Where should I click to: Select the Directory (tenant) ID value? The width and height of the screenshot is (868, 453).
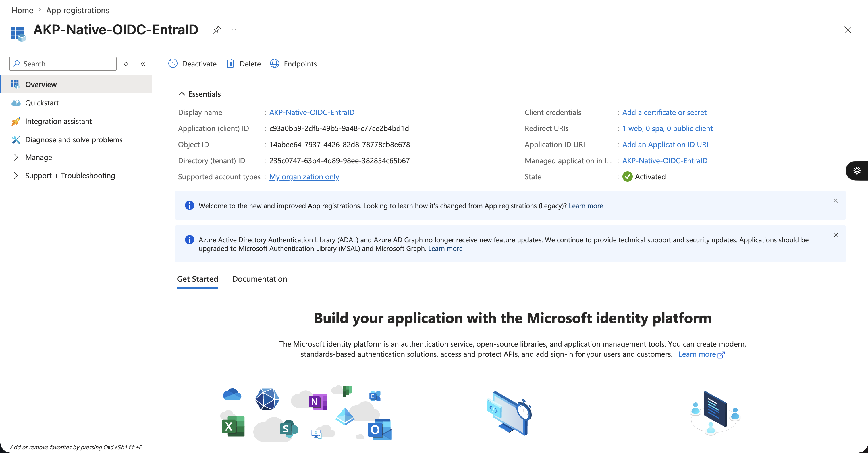click(x=339, y=161)
